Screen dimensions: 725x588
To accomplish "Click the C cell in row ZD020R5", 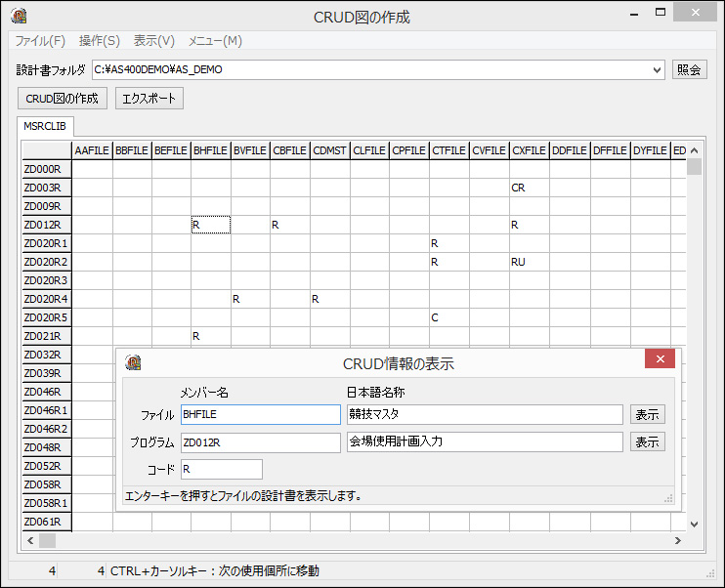I will click(x=448, y=317).
